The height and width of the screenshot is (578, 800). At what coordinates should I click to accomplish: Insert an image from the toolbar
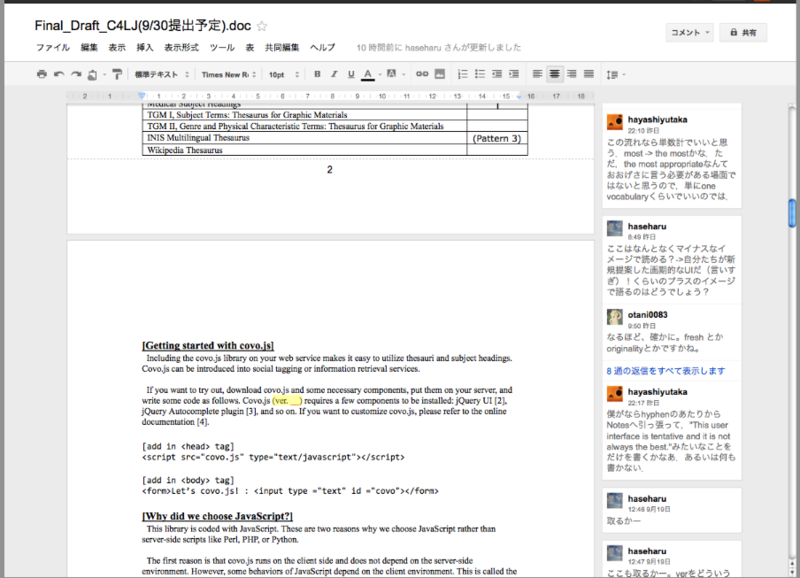tap(440, 74)
